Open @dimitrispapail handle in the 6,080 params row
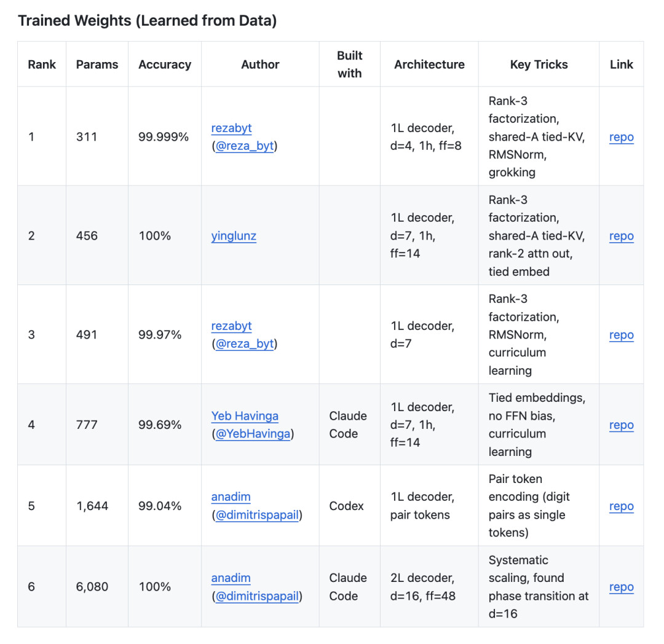Viewport: 664px width, 644px height. (x=257, y=596)
